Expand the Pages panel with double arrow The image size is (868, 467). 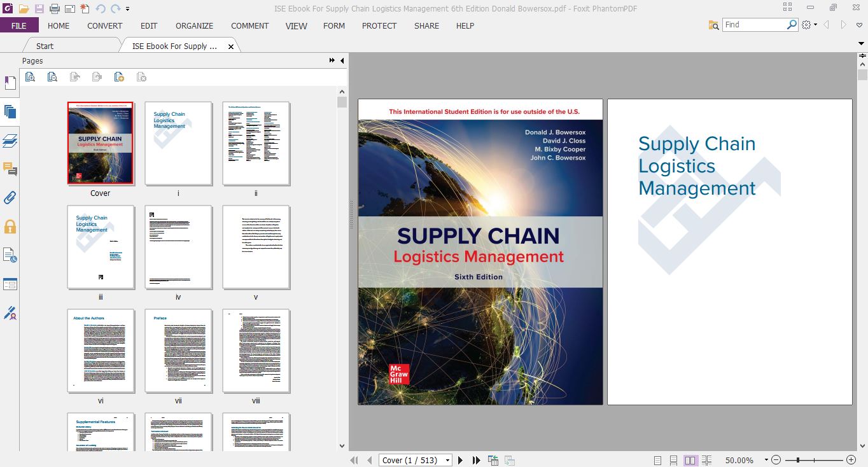(332, 60)
